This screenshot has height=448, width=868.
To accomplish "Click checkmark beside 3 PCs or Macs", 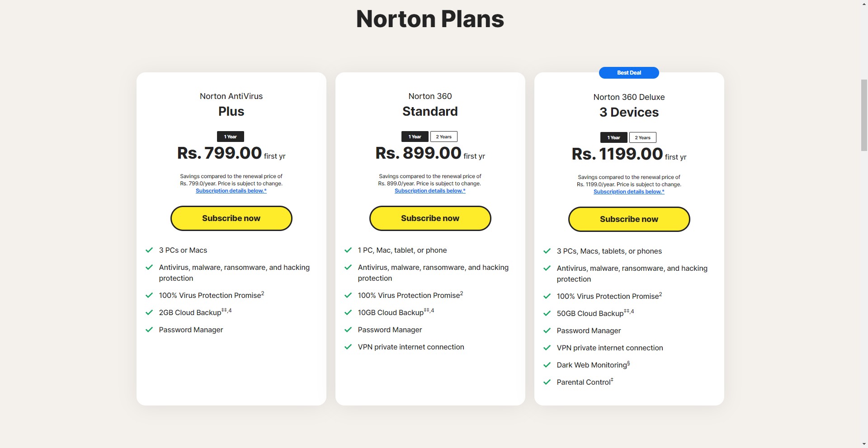I will [149, 250].
